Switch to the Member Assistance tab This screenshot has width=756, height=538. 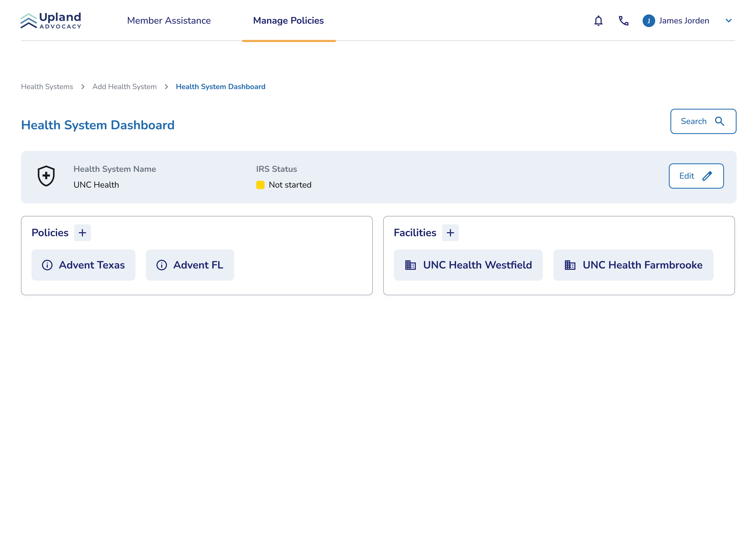[x=169, y=20]
